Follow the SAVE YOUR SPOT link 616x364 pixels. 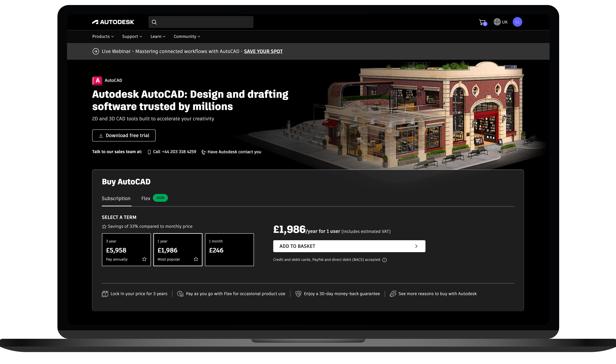[263, 51]
